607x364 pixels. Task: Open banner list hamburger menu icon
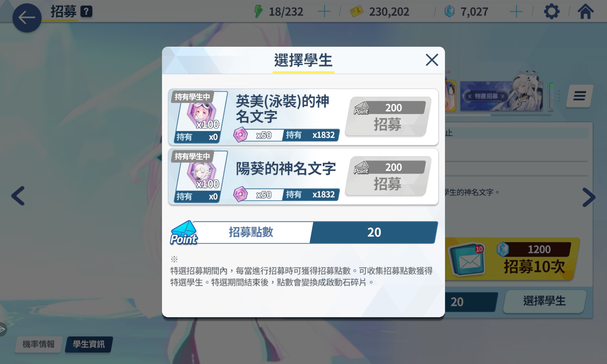[579, 96]
